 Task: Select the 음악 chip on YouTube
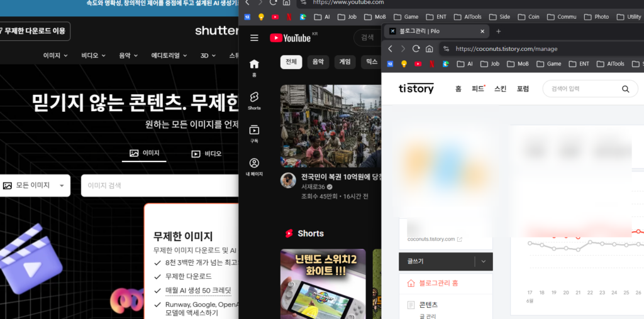pyautogui.click(x=318, y=62)
